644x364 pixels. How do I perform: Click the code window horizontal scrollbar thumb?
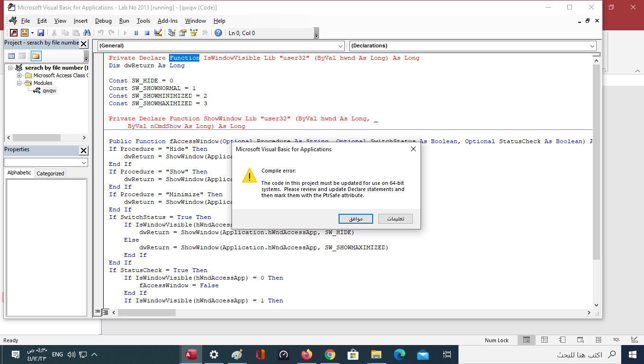coord(147,313)
